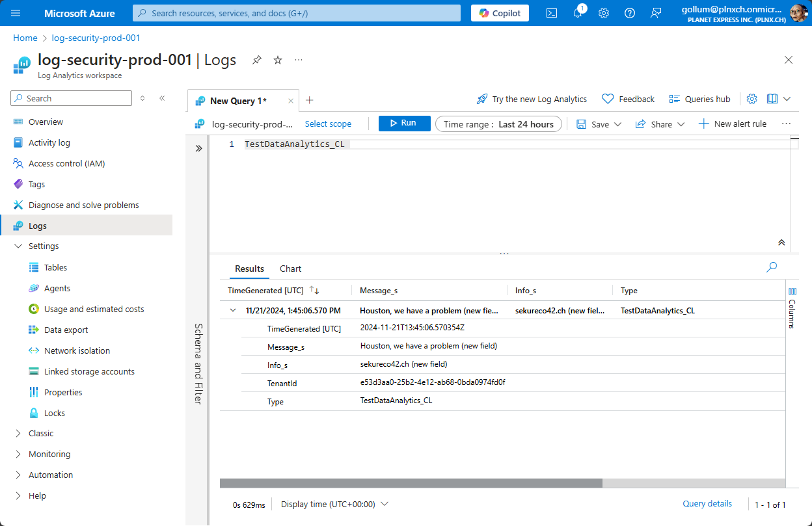Collapse the expanded log result row
The image size is (812, 526).
coord(232,310)
